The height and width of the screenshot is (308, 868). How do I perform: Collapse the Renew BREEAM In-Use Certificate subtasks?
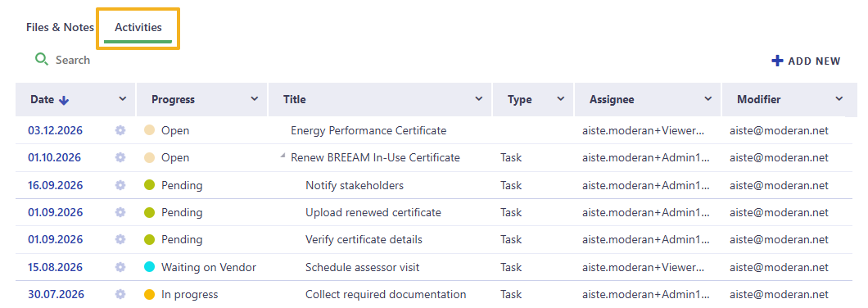click(x=283, y=156)
